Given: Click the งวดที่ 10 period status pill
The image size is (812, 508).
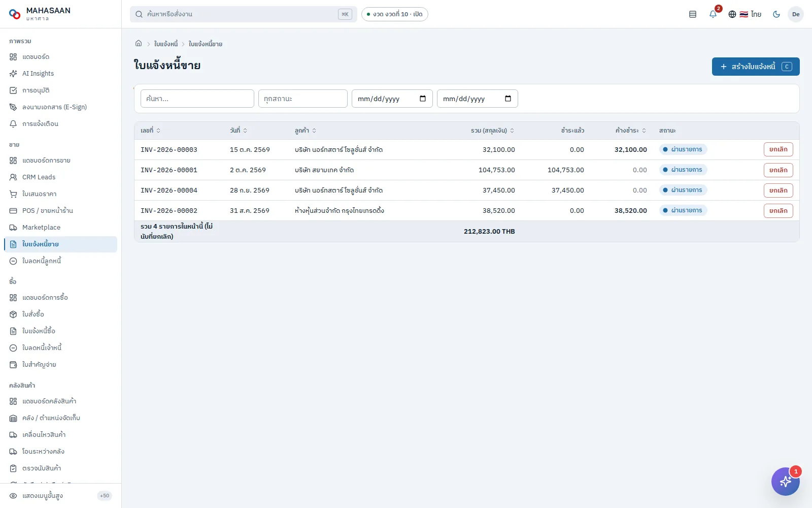Looking at the screenshot, I should pyautogui.click(x=395, y=14).
